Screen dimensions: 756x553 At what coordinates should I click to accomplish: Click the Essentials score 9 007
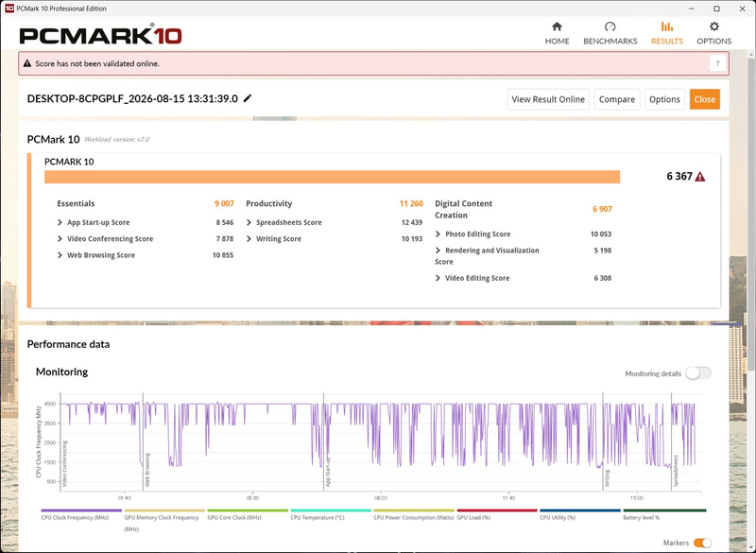(224, 203)
